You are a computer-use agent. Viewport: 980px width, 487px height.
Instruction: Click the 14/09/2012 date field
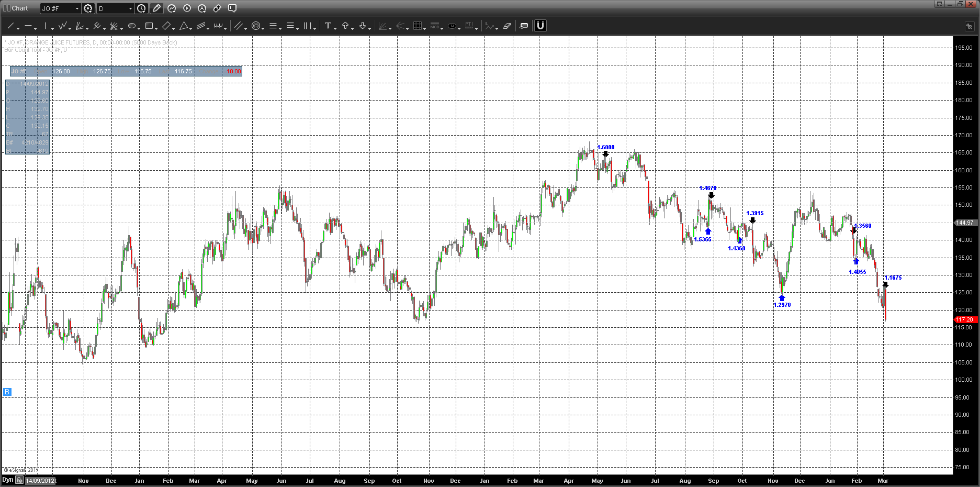[x=40, y=481]
